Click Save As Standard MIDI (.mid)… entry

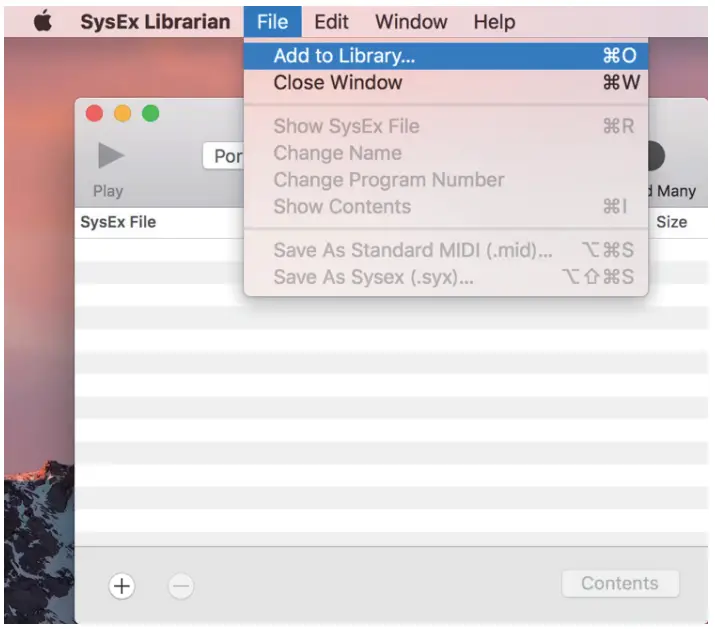click(x=446, y=250)
